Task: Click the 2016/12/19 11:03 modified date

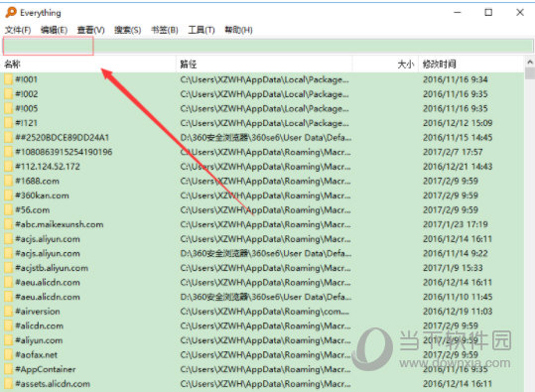Action: (x=458, y=312)
